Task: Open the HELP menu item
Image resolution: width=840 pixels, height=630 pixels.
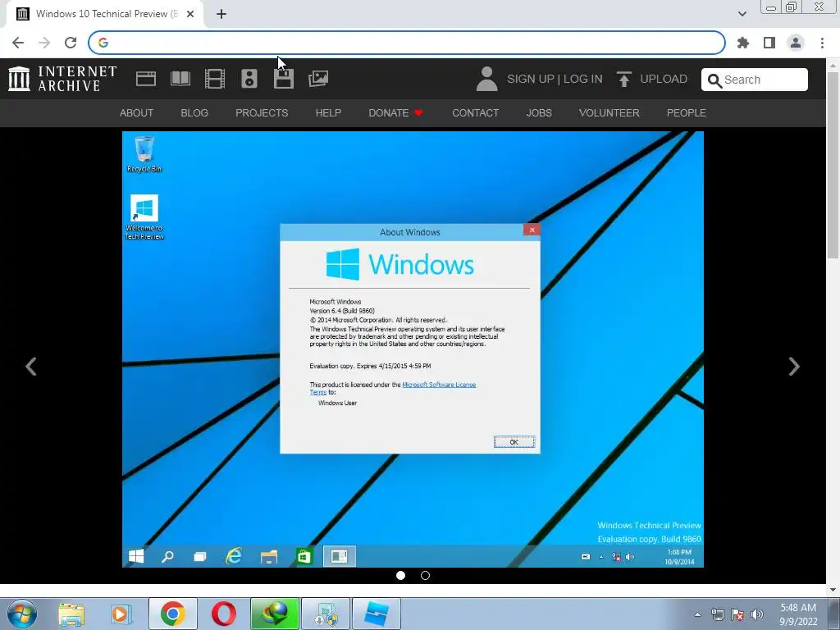Action: [328, 113]
